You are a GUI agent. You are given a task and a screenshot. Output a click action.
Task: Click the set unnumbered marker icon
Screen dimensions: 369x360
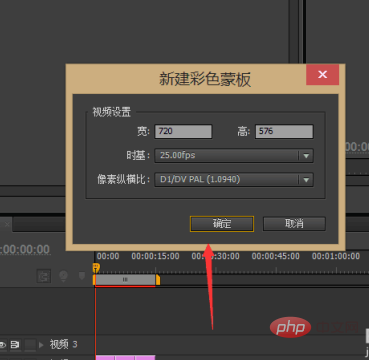[x=82, y=276]
